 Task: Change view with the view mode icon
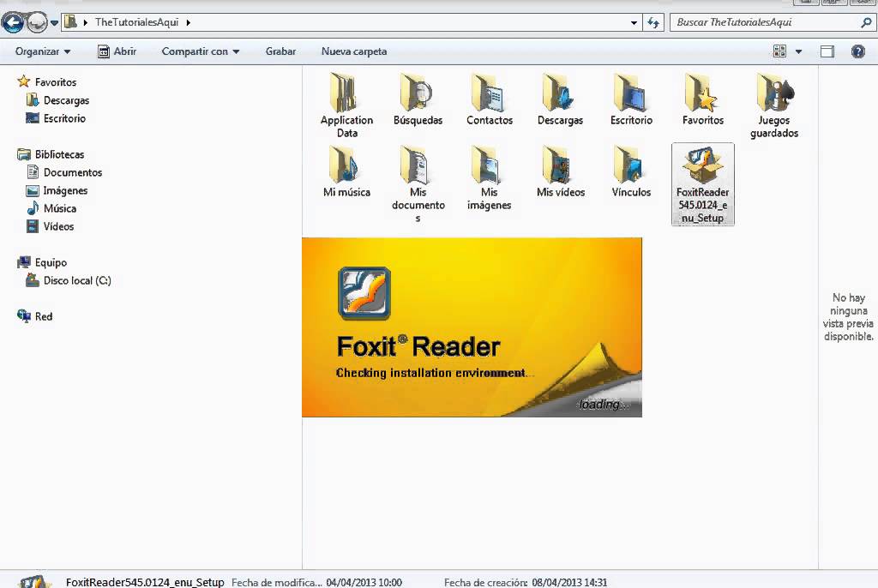click(779, 51)
